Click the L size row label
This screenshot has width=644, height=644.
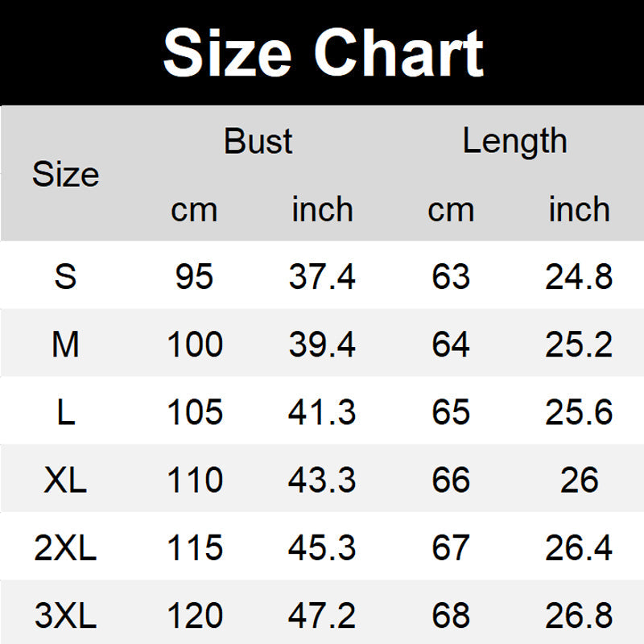(x=66, y=412)
